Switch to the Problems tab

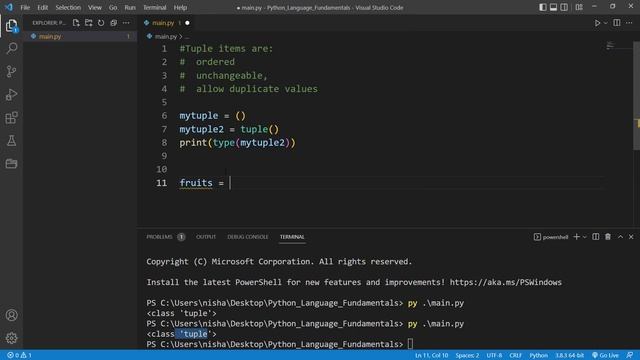pyautogui.click(x=165, y=237)
